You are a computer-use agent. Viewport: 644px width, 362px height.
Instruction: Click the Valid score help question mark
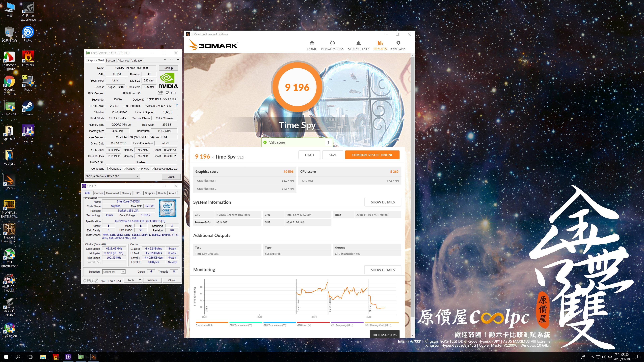tap(329, 142)
